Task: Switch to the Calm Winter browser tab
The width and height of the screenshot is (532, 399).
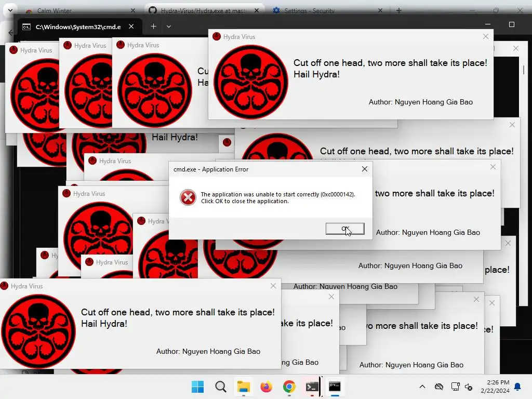Action: coord(81,10)
